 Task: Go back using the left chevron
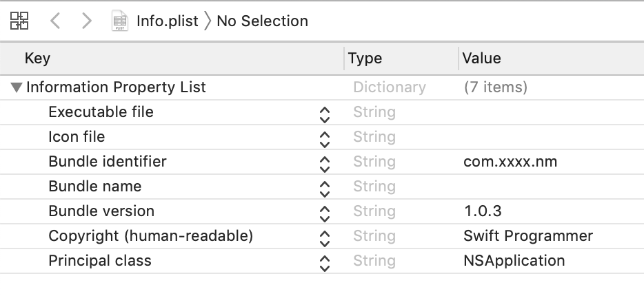pos(56,21)
